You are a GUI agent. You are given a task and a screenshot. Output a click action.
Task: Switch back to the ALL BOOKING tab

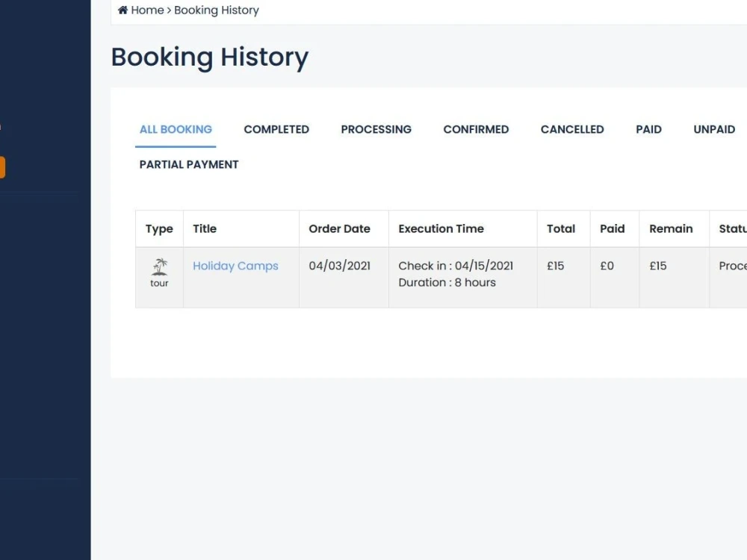tap(175, 129)
